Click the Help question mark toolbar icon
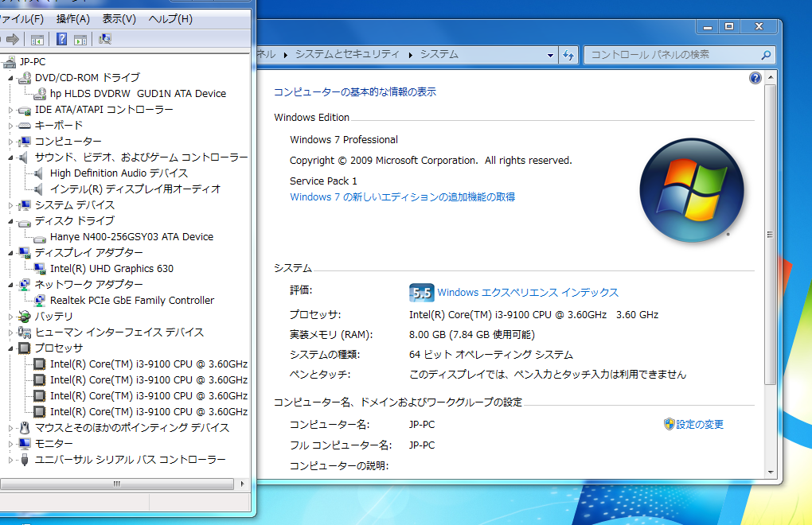The width and height of the screenshot is (812, 525). 62,38
